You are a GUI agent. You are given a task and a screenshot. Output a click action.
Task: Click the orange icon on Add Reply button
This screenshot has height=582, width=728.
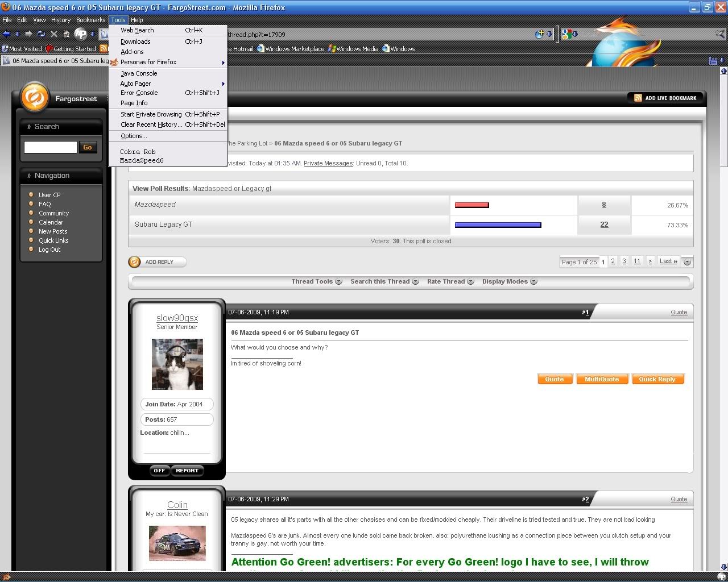(x=135, y=262)
